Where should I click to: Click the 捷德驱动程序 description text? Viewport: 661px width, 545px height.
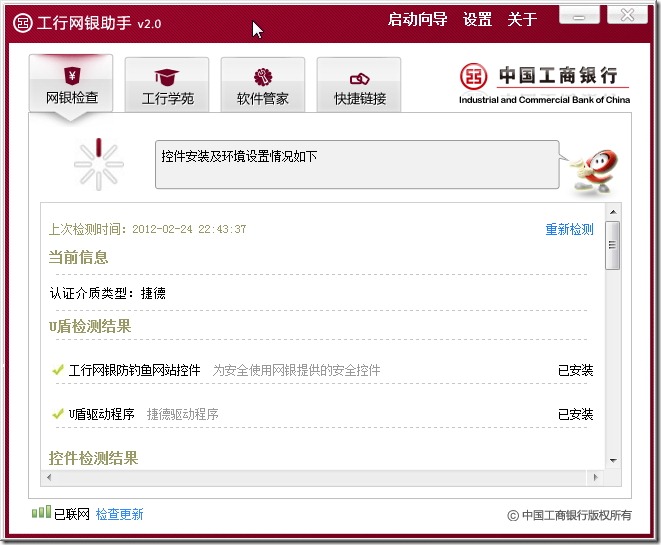pos(183,414)
